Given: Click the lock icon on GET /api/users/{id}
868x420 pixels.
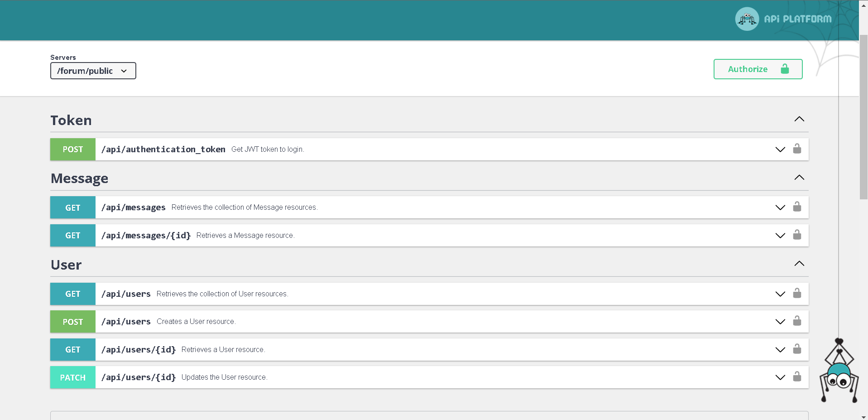Looking at the screenshot, I should click(x=797, y=349).
